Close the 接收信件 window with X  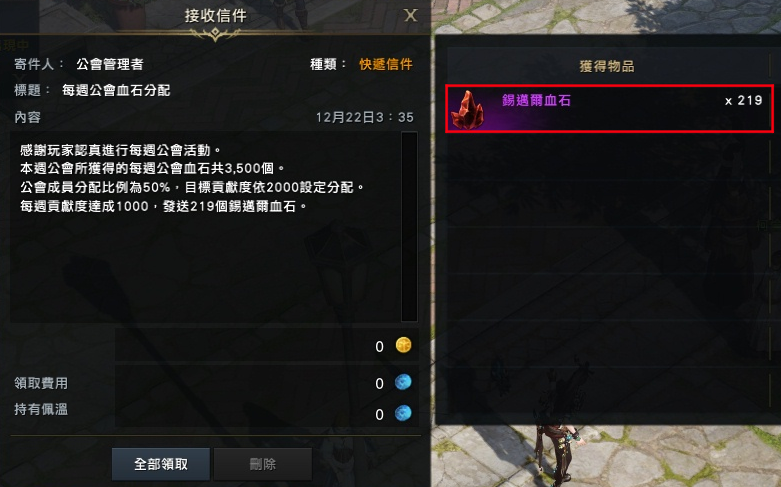pyautogui.click(x=410, y=15)
